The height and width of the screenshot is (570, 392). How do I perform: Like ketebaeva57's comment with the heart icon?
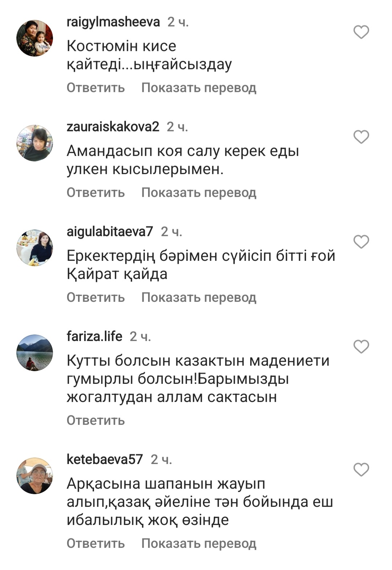click(361, 469)
